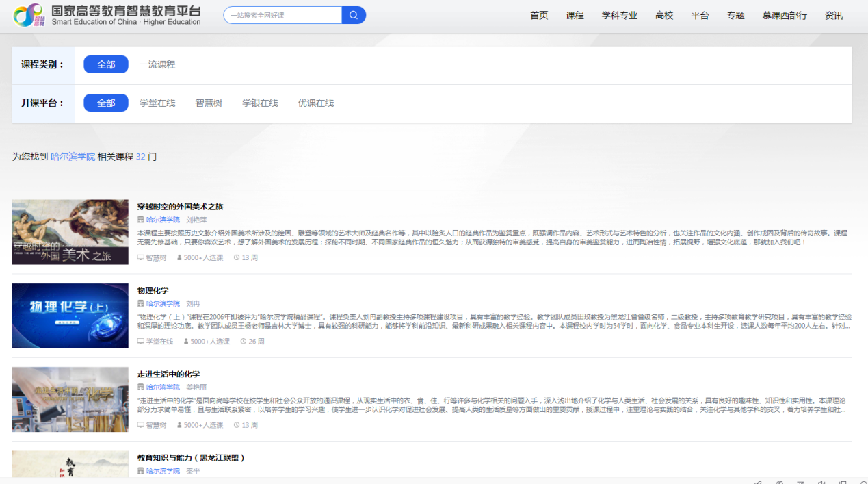Choose 优课在线 platform filter
Image resolution: width=868 pixels, height=484 pixels.
316,103
